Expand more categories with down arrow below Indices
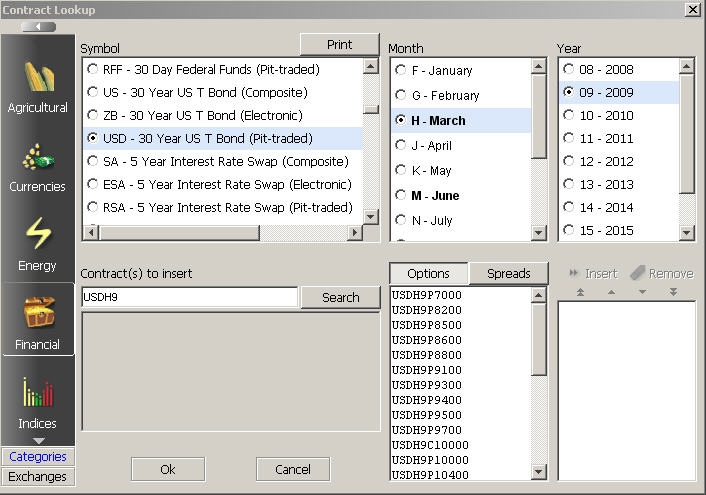The image size is (706, 495). pos(38,440)
